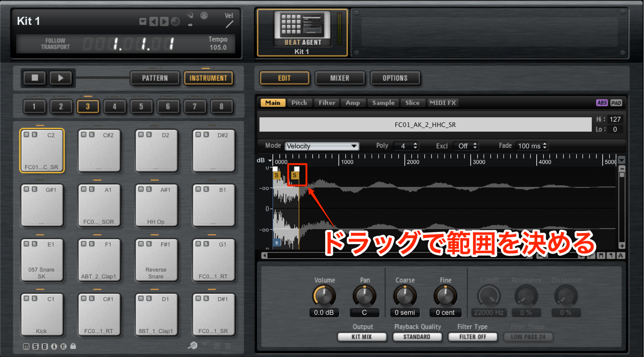
Task: Click the circular CPU/load indicator icon
Action: click(175, 22)
